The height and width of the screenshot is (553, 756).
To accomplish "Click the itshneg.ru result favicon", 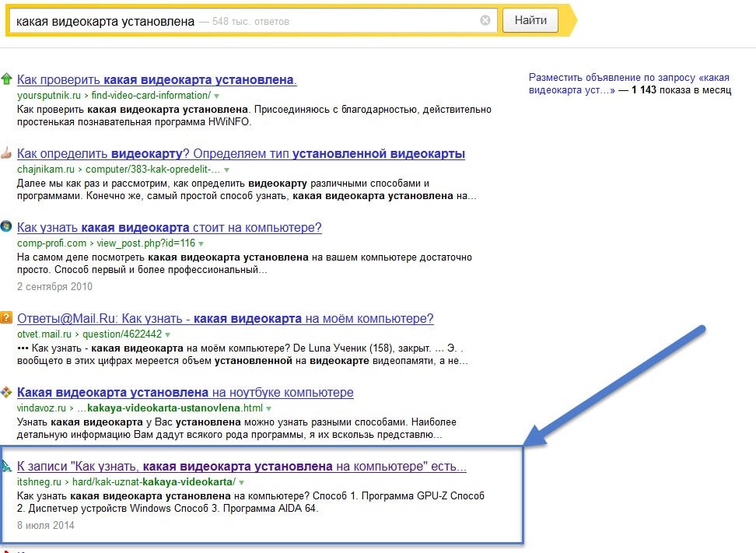I will [x=6, y=467].
